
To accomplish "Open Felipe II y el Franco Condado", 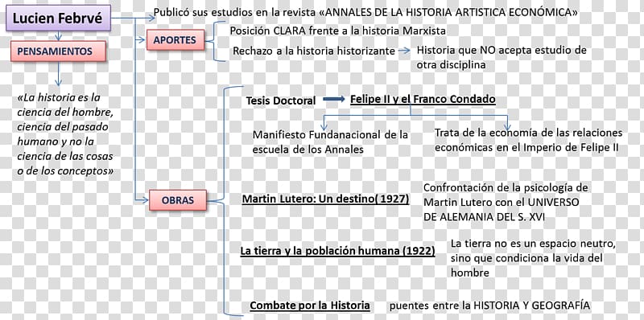I will pos(423,100).
